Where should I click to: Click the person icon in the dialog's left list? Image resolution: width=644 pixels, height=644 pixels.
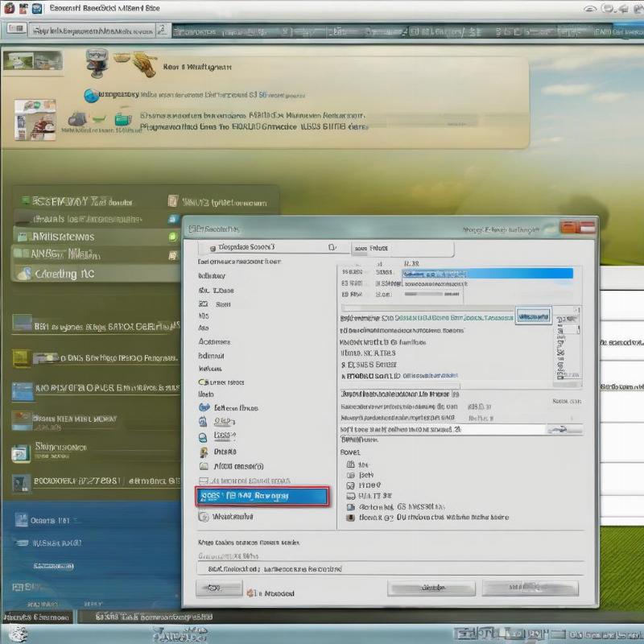click(204, 452)
